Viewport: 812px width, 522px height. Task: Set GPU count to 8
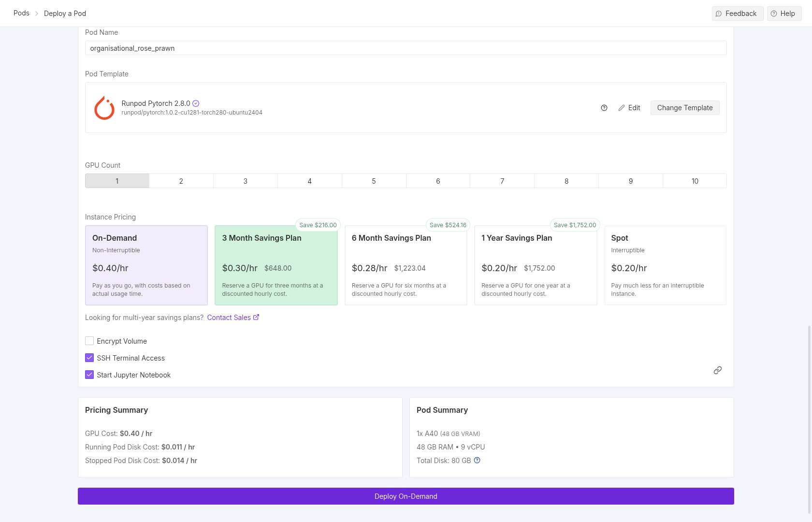coord(566,181)
